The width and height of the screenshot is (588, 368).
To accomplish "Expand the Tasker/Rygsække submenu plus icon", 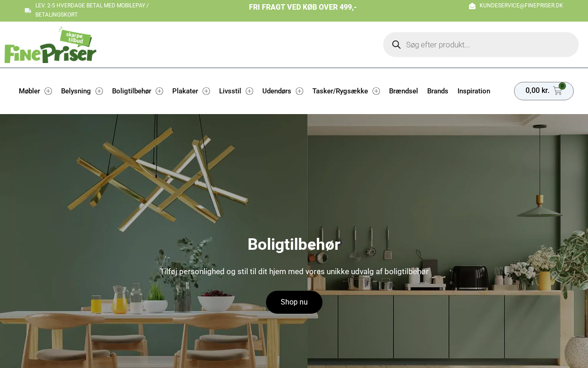I will 376,91.
